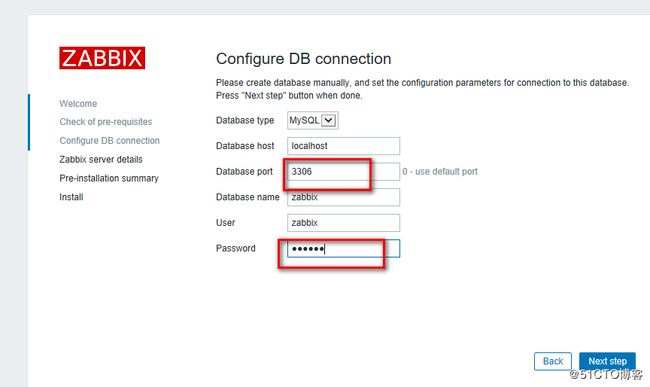Click the ZABBIX logo
Image resolution: width=650 pixels, height=387 pixels.
tap(102, 58)
